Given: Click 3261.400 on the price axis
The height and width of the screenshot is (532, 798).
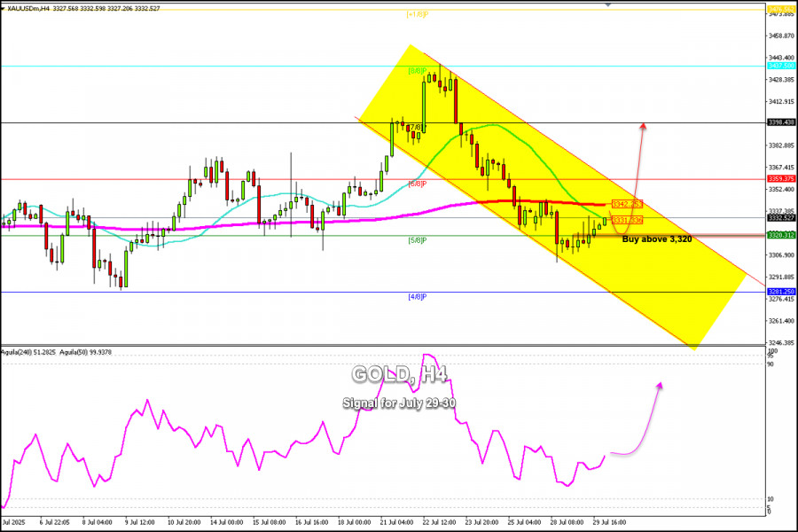Looking at the screenshot, I should [781, 321].
